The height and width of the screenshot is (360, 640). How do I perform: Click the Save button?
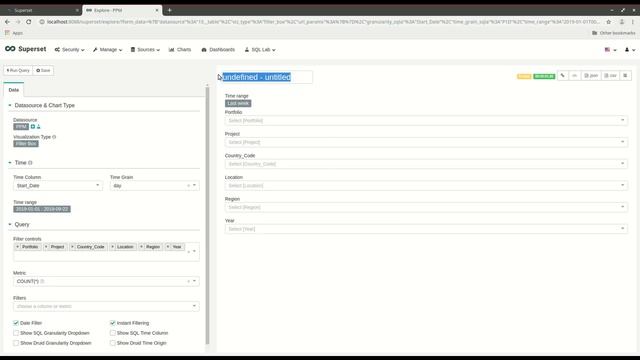[x=43, y=70]
